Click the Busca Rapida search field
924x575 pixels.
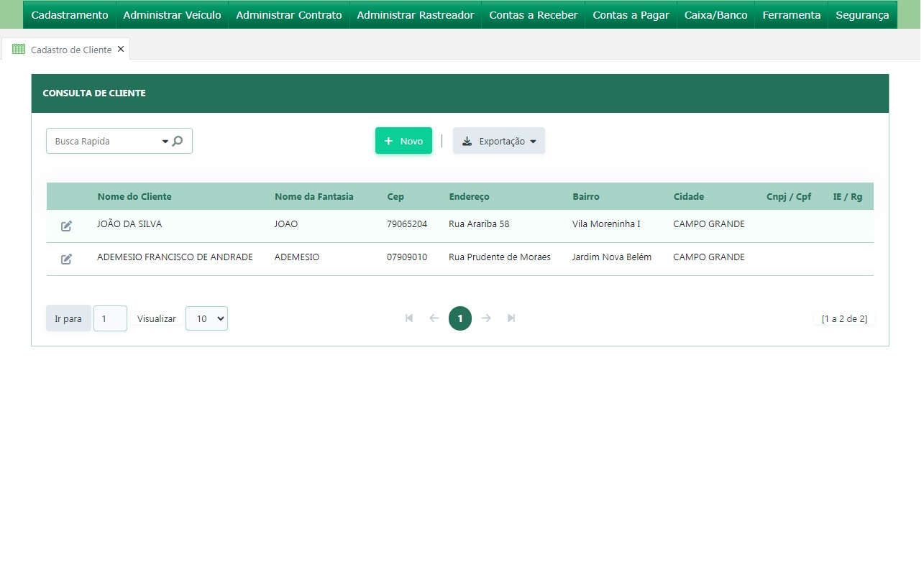pyautogui.click(x=105, y=141)
